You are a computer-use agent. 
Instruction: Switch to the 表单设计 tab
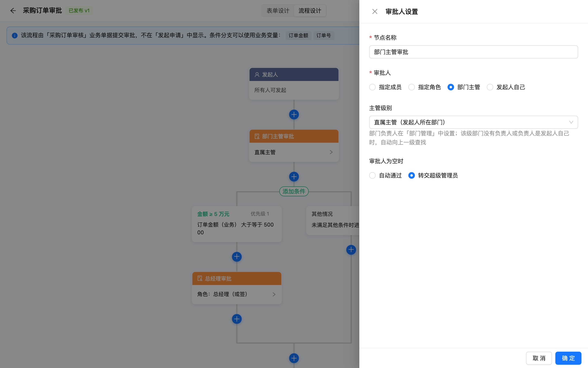(278, 11)
